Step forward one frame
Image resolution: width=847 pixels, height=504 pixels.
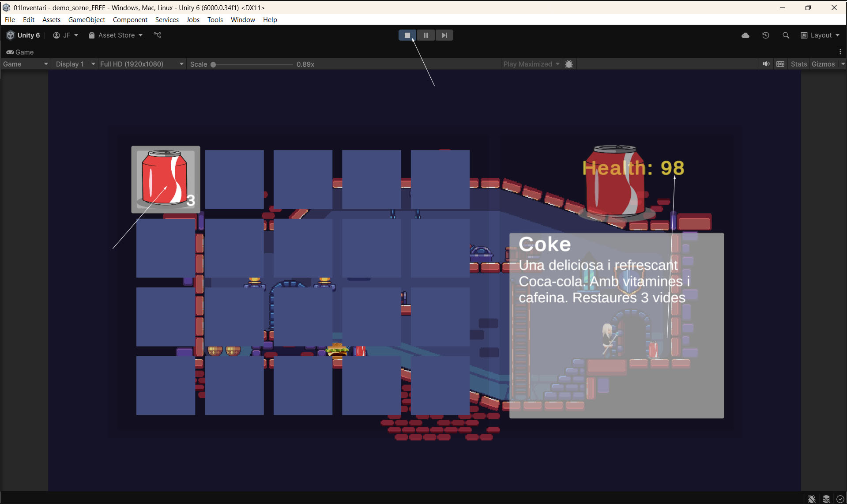click(444, 35)
